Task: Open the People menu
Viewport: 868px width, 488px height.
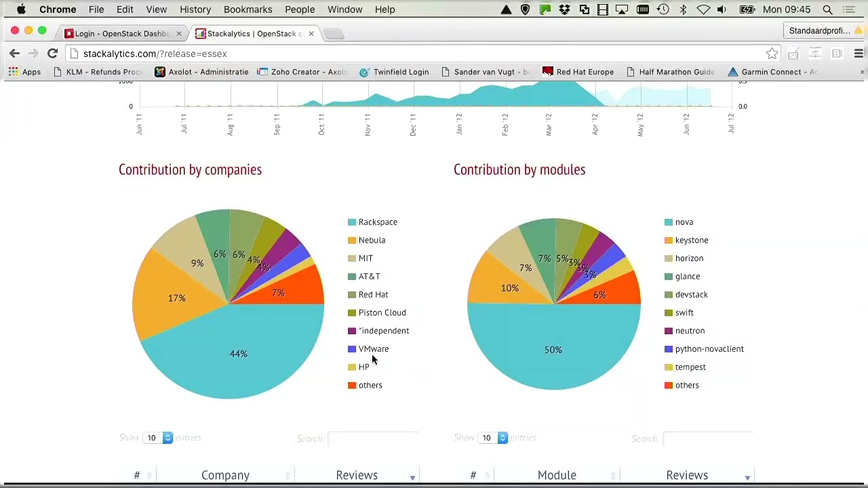Action: pyautogui.click(x=300, y=9)
